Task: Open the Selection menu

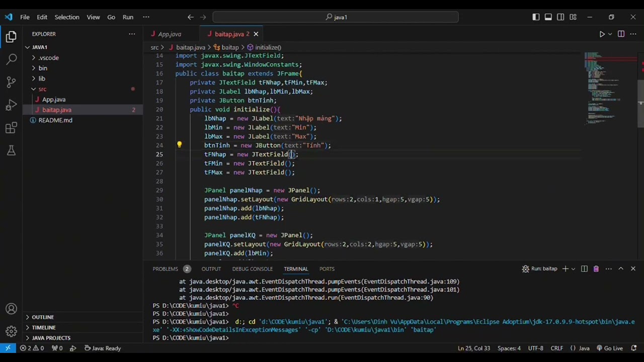Action: click(x=67, y=17)
